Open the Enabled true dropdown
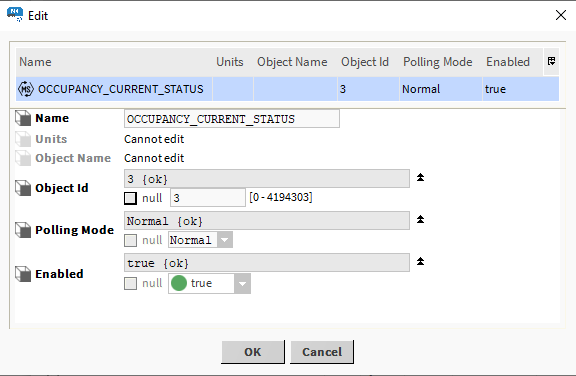576x376 pixels. point(209,283)
